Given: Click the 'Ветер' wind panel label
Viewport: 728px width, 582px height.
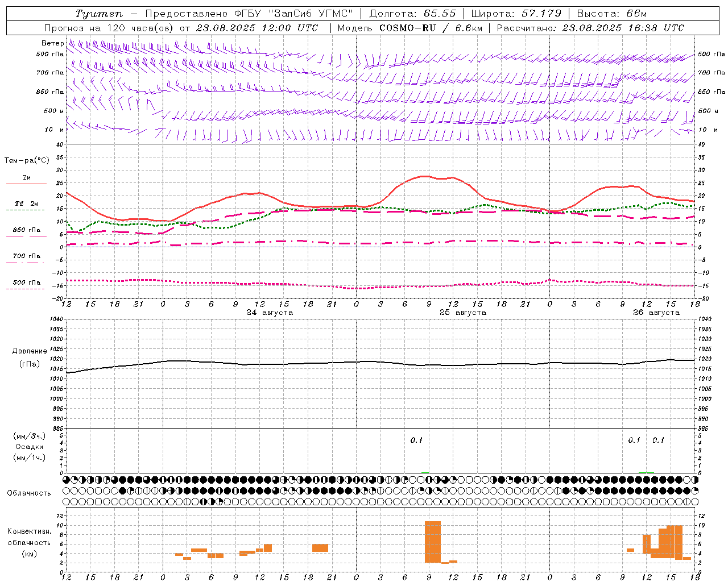Looking at the screenshot, I should pos(53,43).
